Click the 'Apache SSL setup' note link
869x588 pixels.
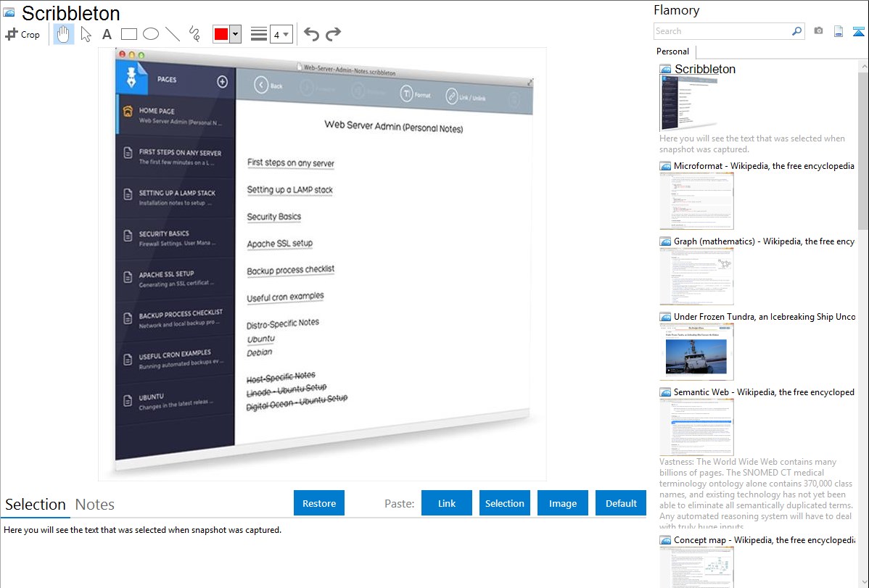(x=280, y=244)
